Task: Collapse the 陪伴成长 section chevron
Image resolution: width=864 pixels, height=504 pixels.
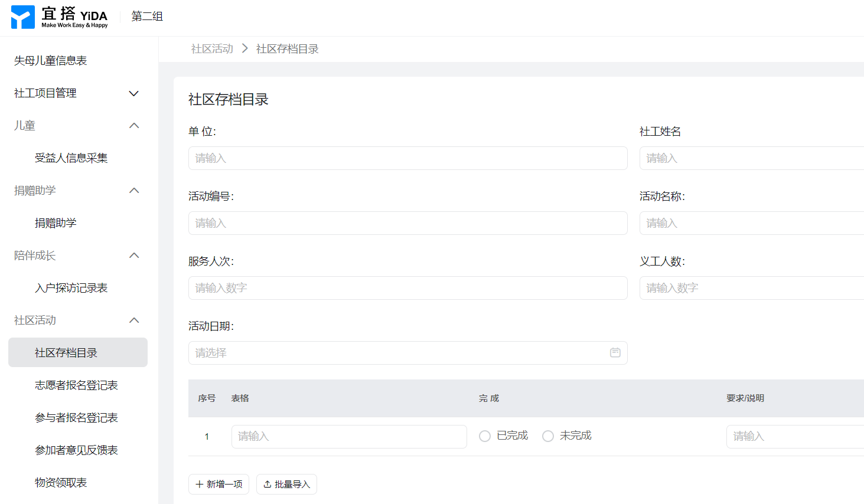Action: click(134, 256)
